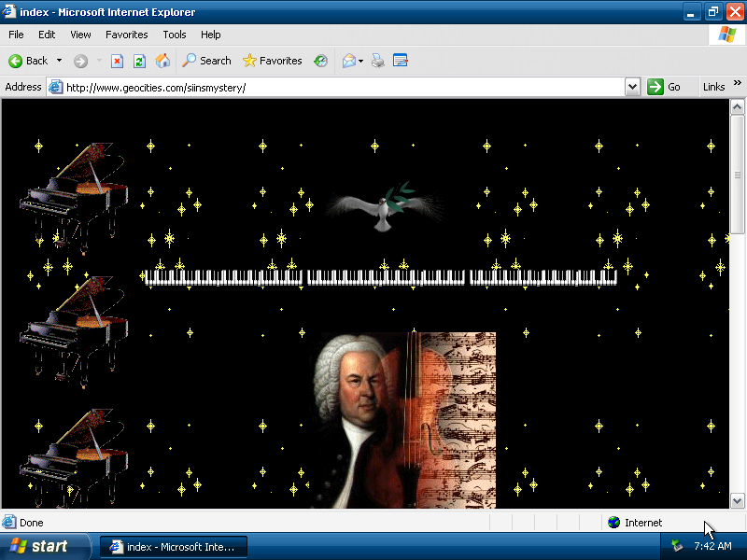The width and height of the screenshot is (747, 560).
Task: Click the Mail envelope icon
Action: point(348,61)
